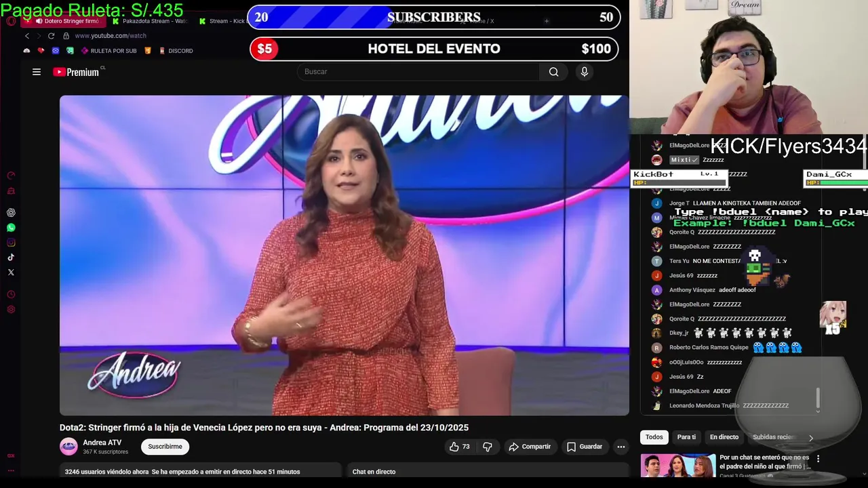868x488 pixels.
Task: Switch to the Pakazdota Stream tab
Action: coord(150,21)
